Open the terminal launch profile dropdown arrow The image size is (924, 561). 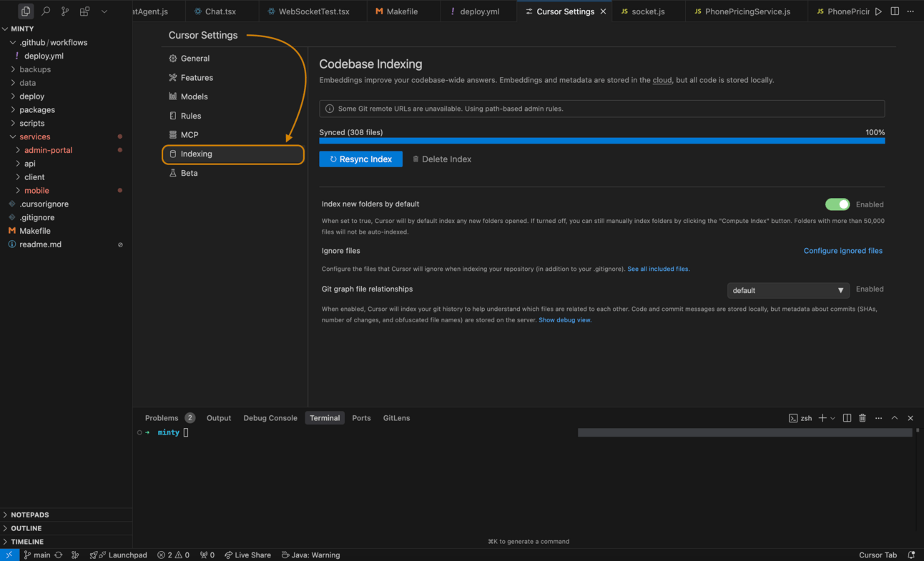click(x=832, y=418)
